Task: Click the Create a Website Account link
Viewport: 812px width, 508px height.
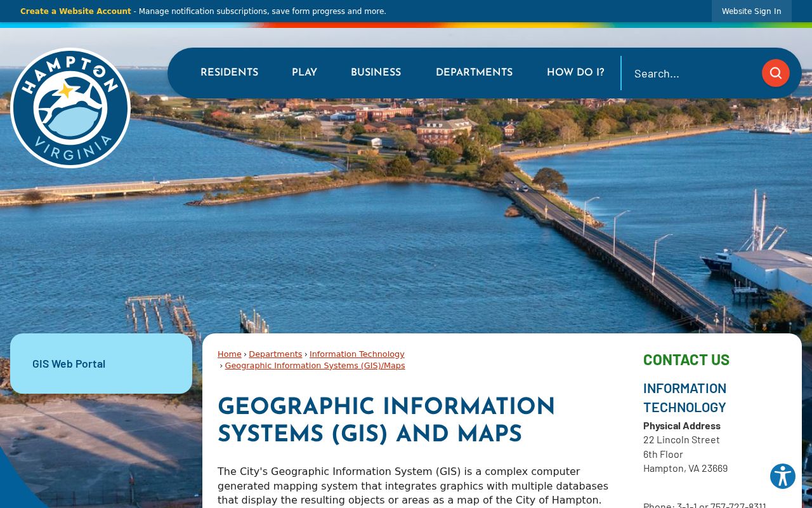Action: [x=75, y=11]
